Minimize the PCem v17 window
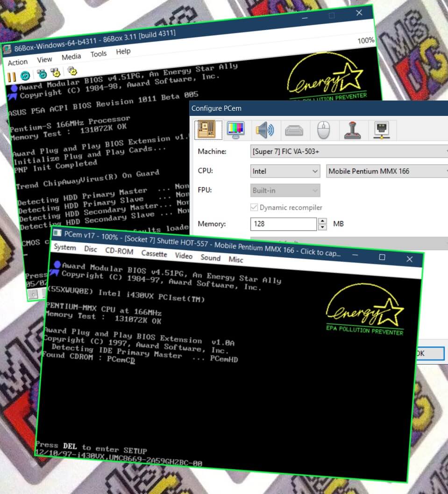This screenshot has width=448, height=494. [x=355, y=255]
